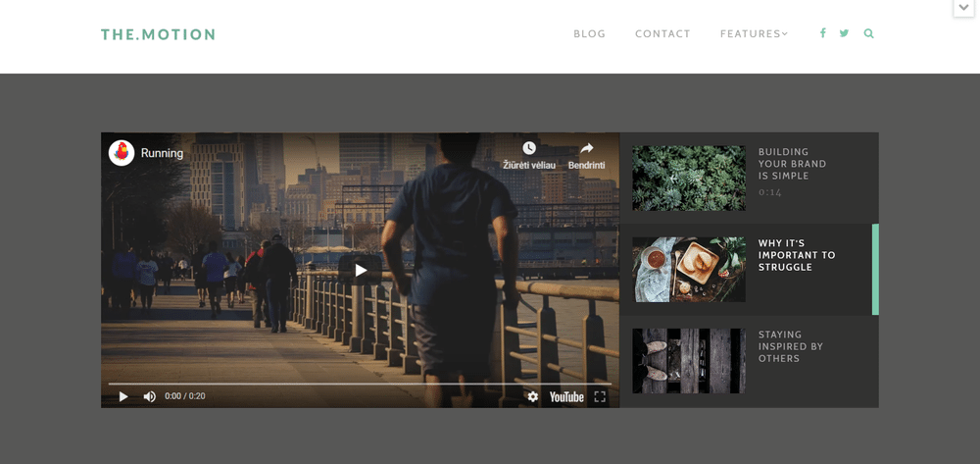980x464 pixels.
Task: Open the Contact menu item
Action: [x=662, y=33]
